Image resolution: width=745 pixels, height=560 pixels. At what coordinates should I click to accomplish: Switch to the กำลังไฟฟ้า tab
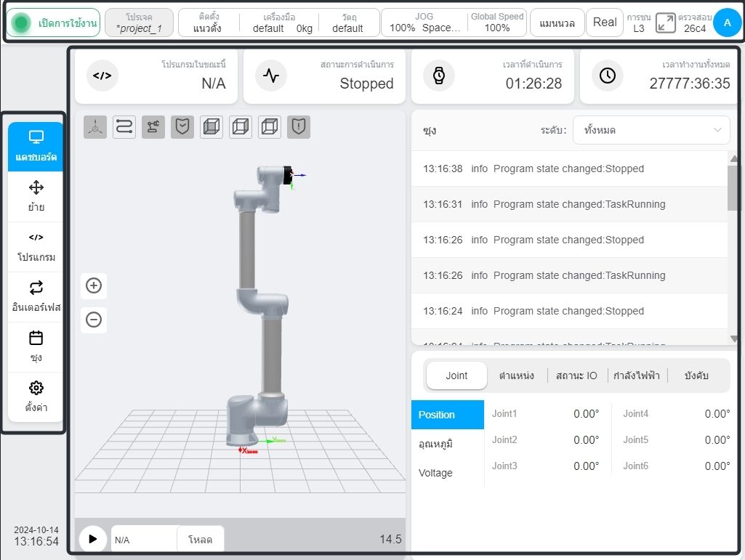click(x=637, y=376)
